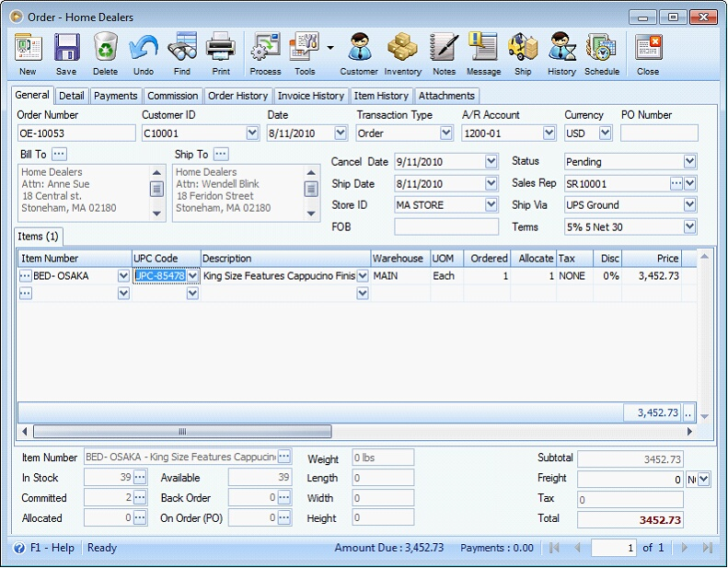
Task: Open the History toolbar icon
Action: click(561, 46)
